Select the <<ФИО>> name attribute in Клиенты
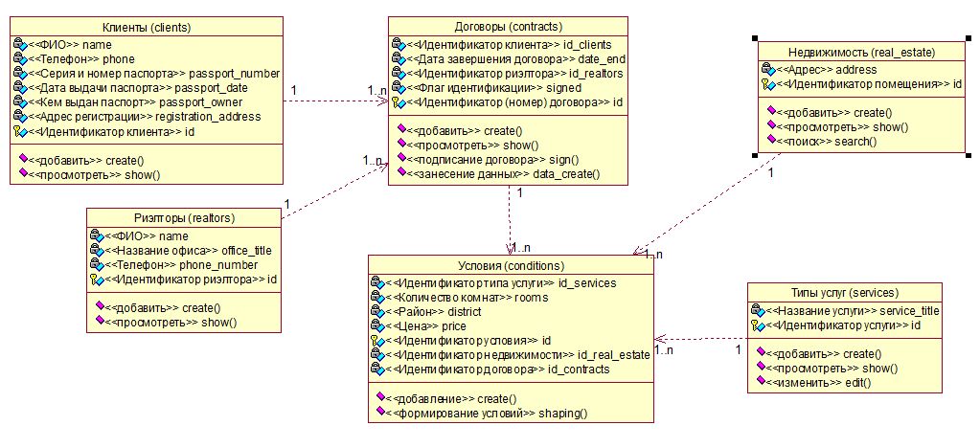The image size is (980, 448). [x=69, y=45]
